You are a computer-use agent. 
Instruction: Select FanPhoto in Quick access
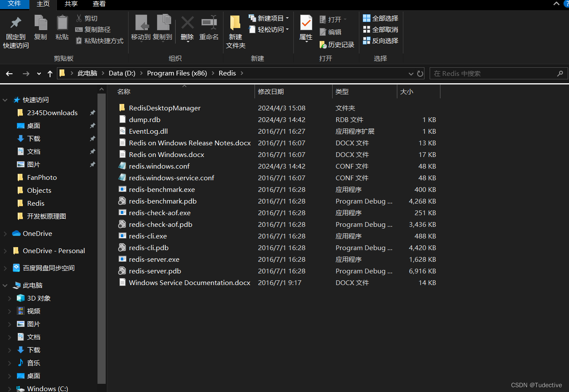point(42,178)
